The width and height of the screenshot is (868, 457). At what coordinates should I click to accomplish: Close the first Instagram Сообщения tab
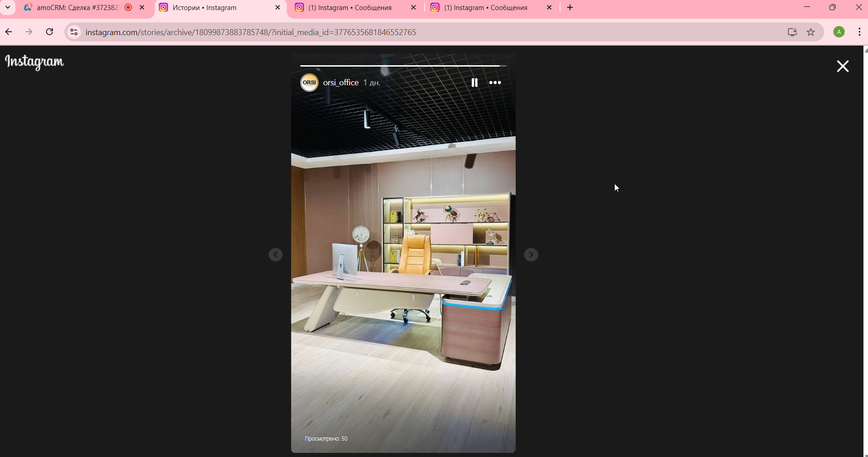point(413,8)
